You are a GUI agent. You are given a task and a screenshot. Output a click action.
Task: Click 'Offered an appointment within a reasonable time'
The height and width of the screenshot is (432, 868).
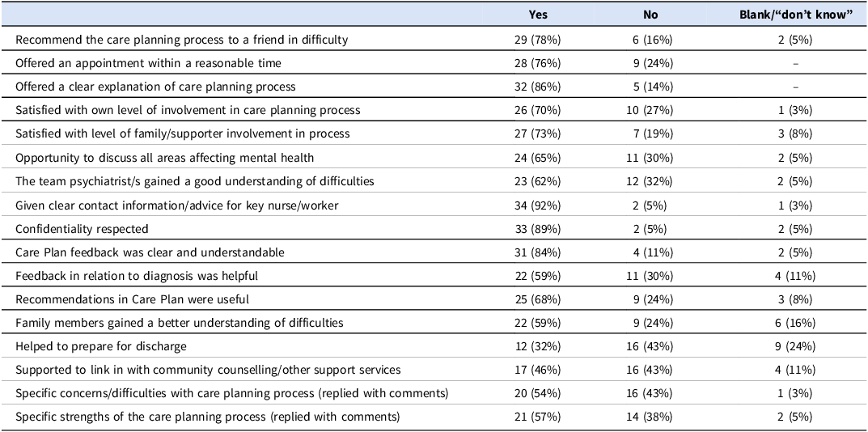point(148,63)
